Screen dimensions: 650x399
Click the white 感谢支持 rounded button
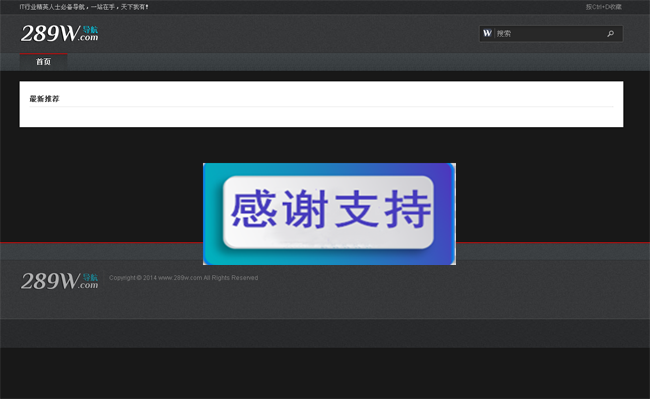328,212
